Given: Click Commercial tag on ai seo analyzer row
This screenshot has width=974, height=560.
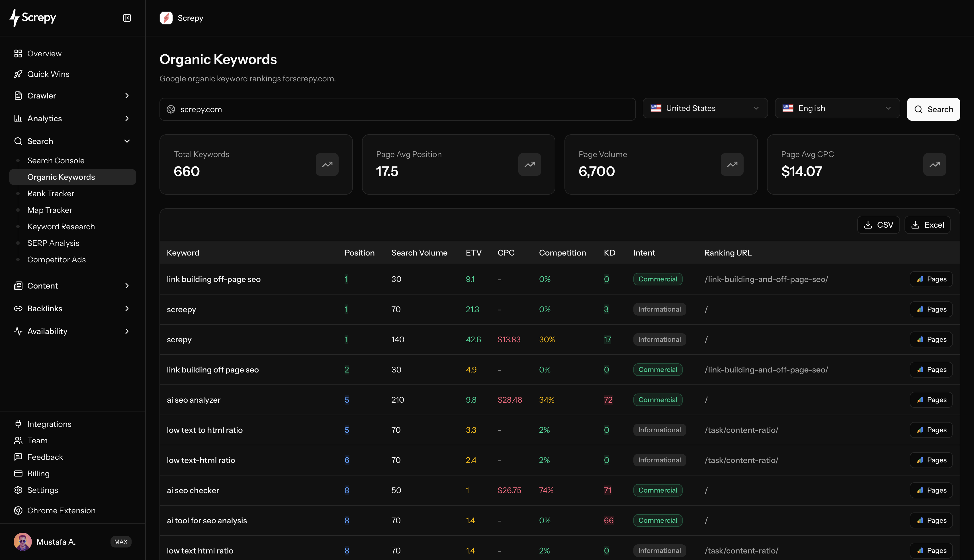Looking at the screenshot, I should (x=658, y=400).
